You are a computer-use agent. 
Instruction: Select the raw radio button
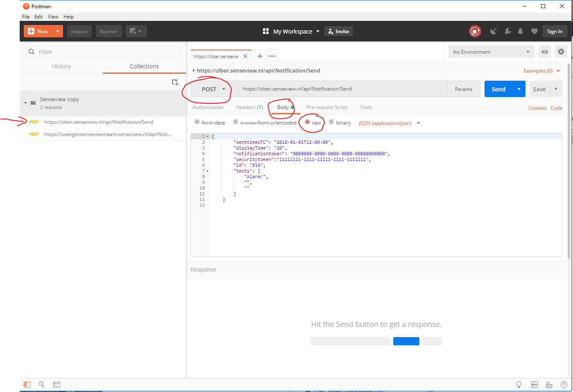[307, 122]
